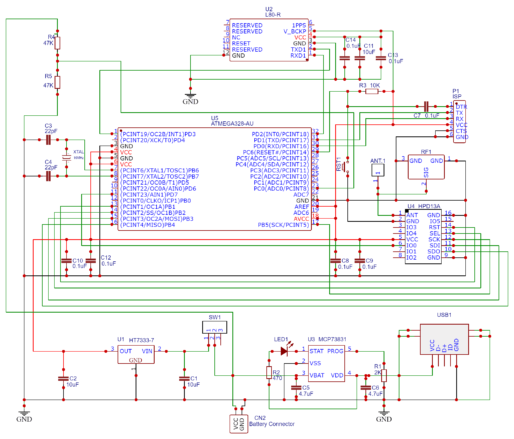514x439 pixels.
Task: Select capacitor C7 beside ISP header
Action: pos(426,106)
